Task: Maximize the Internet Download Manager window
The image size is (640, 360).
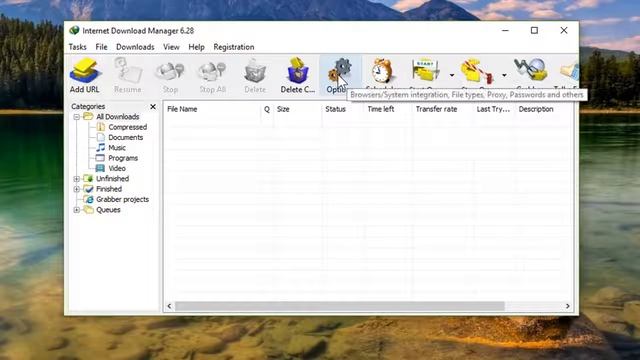Action: tap(534, 31)
